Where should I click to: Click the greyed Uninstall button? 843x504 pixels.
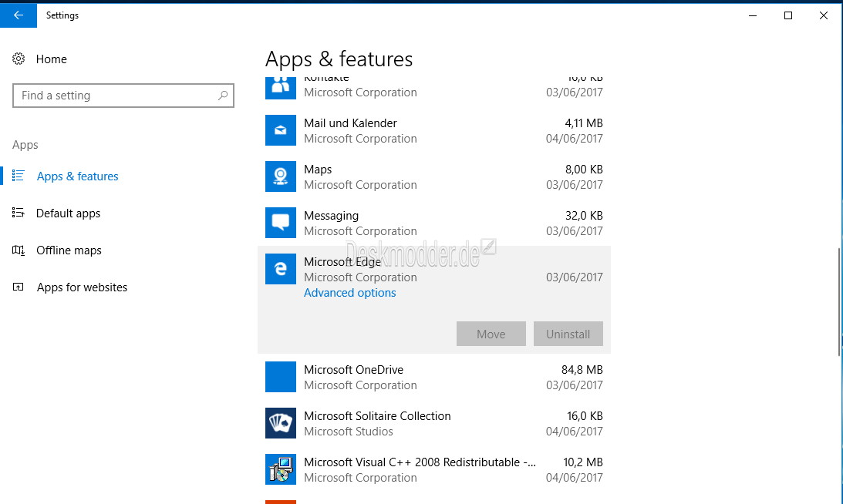coord(568,334)
